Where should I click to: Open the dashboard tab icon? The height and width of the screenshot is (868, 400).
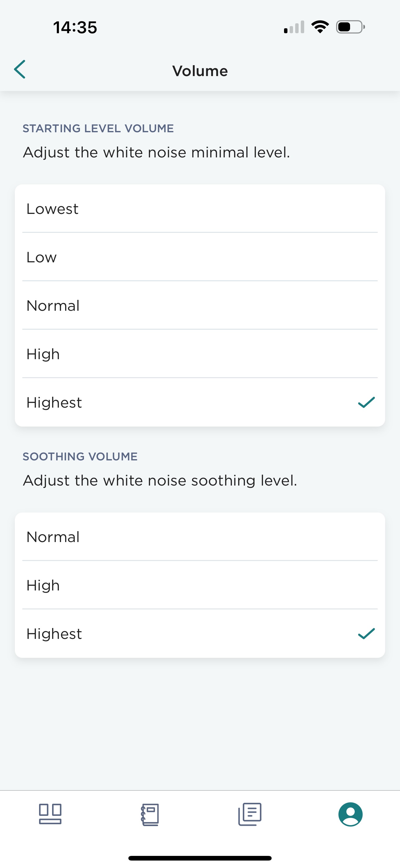(x=50, y=814)
